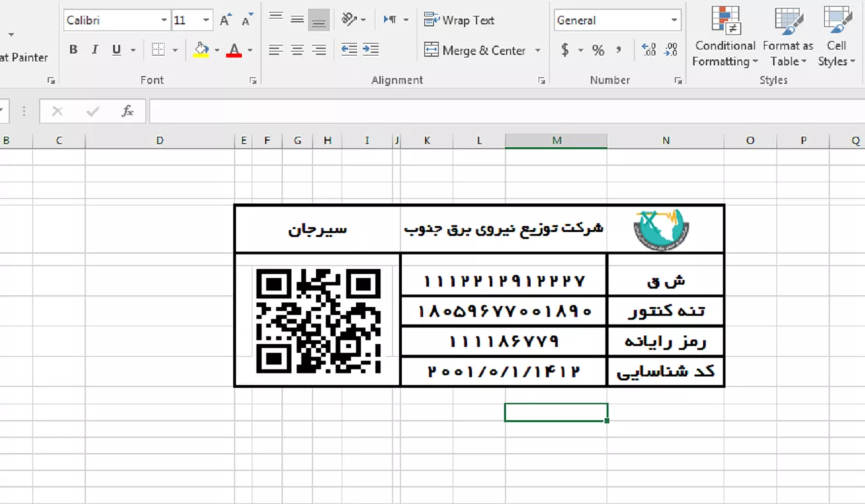
Task: Expand Merge & Center dropdown arrow
Action: click(x=538, y=50)
